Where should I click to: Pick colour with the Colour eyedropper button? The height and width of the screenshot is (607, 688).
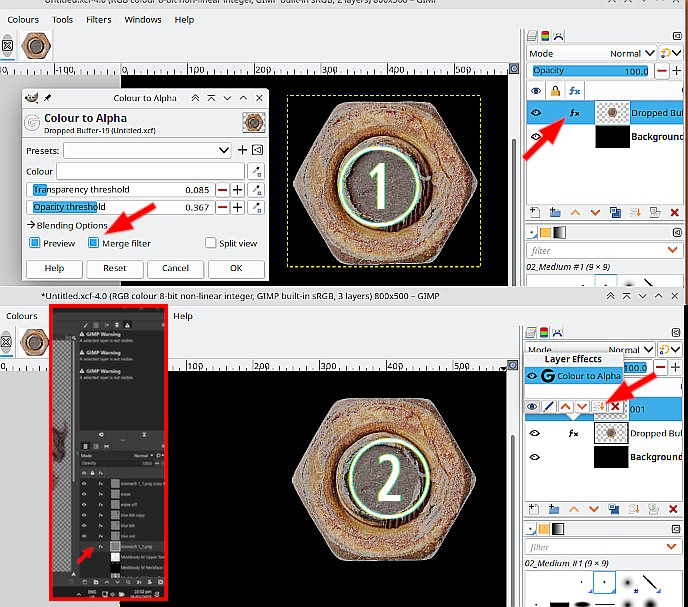click(x=257, y=171)
